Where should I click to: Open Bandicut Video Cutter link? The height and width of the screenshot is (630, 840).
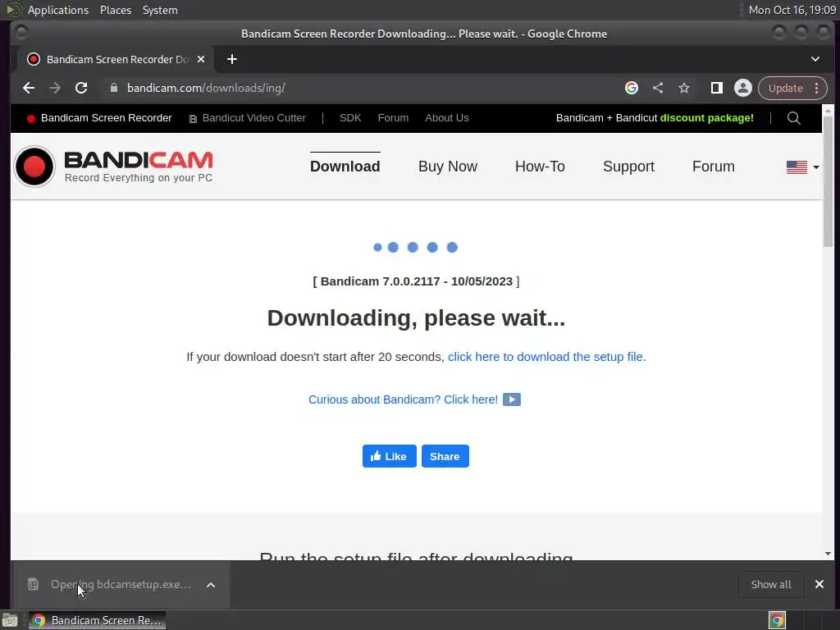tap(248, 118)
